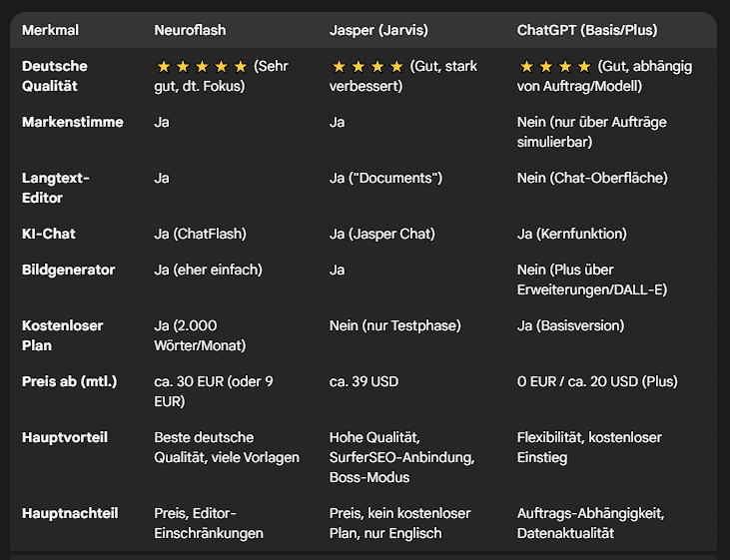Click the third star in Neuroflash rating
The height and width of the screenshot is (560, 730).
pos(202,67)
